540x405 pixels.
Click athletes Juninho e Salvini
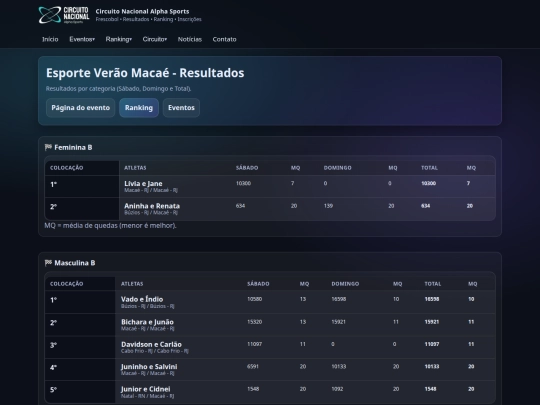pos(149,367)
